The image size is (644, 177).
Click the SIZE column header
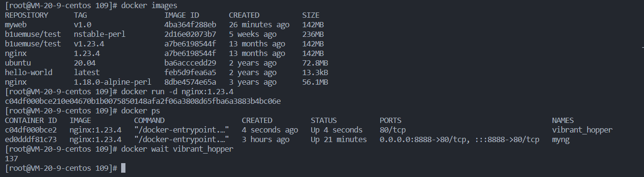(311, 15)
